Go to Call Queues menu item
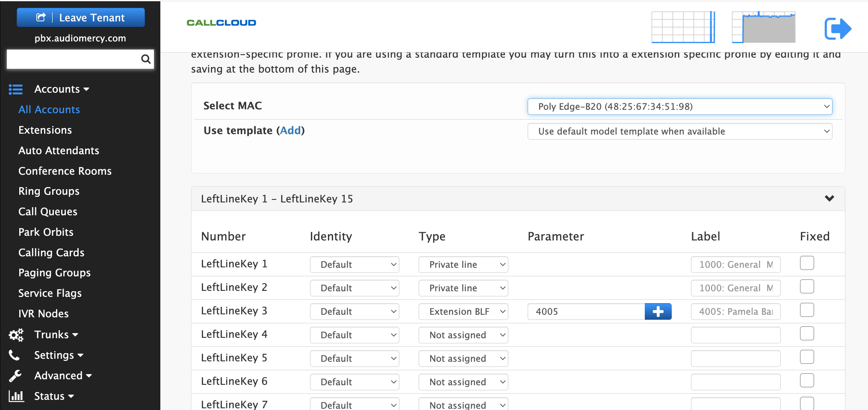 (x=48, y=212)
